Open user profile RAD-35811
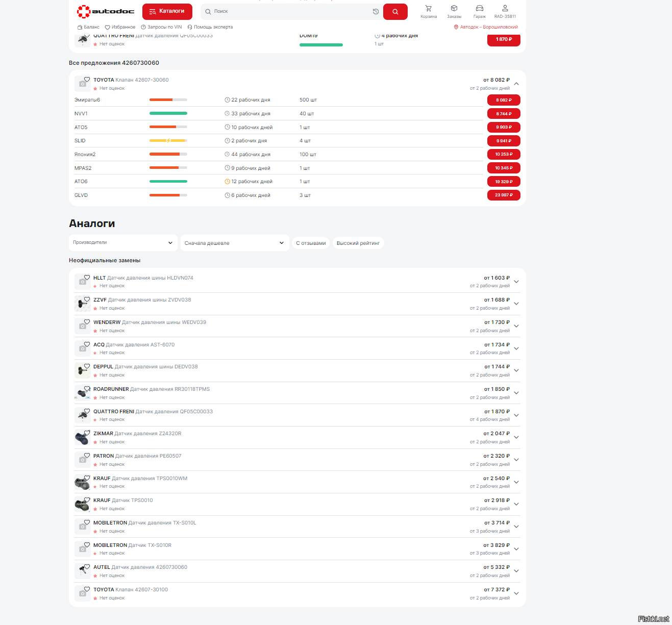672x625 pixels. (x=505, y=11)
